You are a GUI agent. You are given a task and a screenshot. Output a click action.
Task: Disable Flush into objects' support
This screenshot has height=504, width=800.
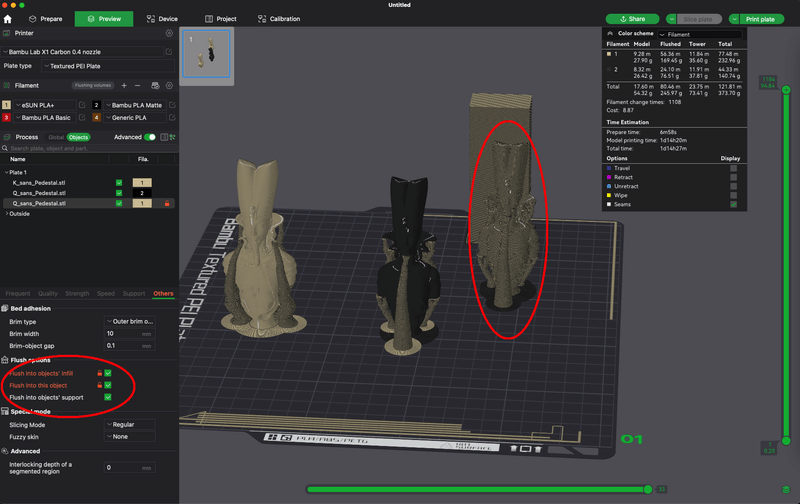(108, 397)
